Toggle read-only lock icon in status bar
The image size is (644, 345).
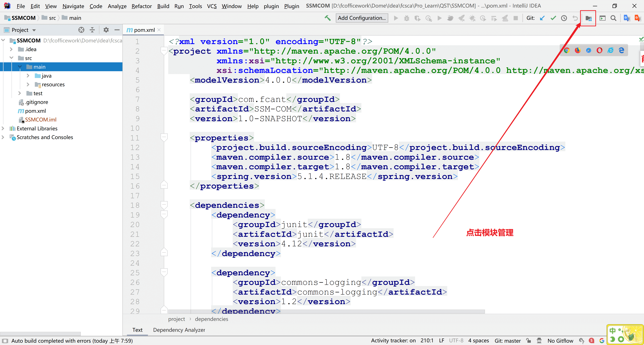[x=528, y=340]
